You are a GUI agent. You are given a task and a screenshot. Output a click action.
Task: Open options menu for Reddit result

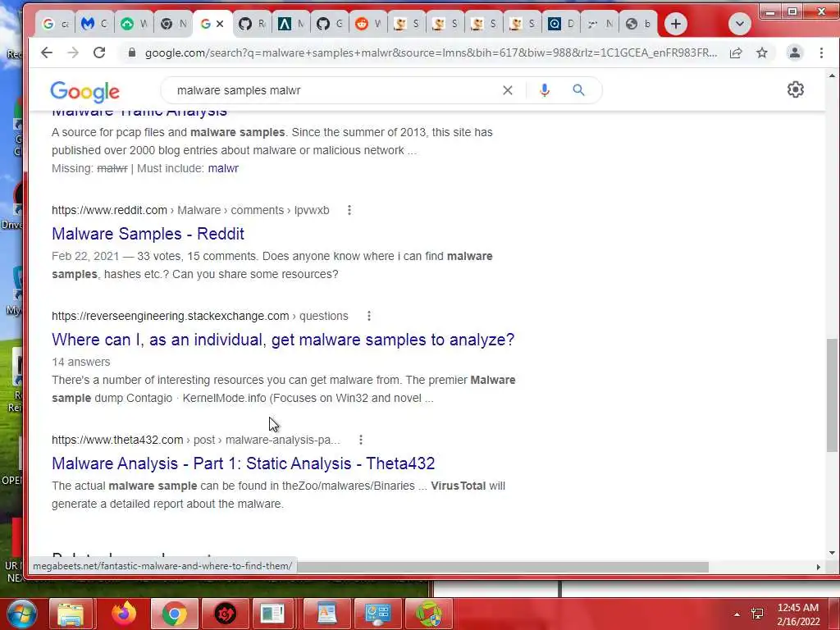[x=349, y=210]
